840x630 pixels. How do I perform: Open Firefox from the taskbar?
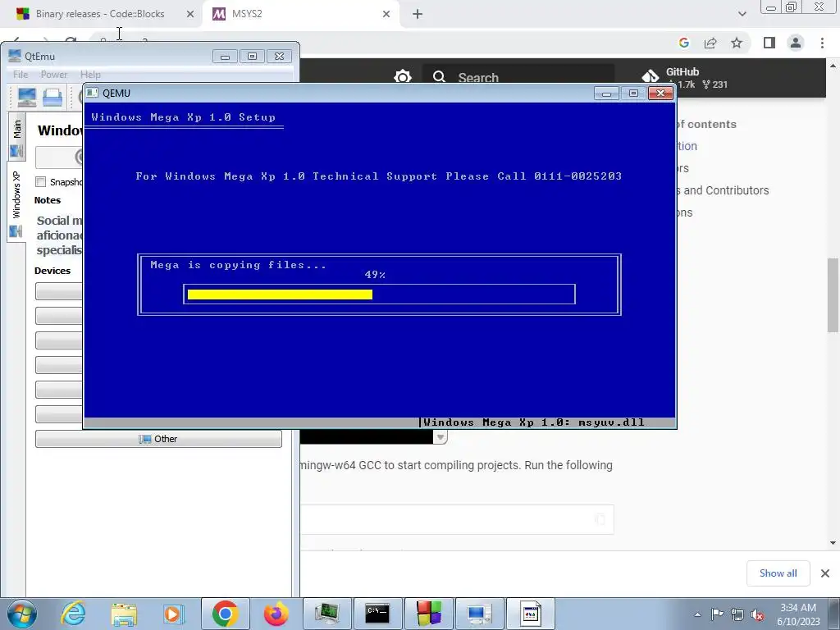click(276, 614)
